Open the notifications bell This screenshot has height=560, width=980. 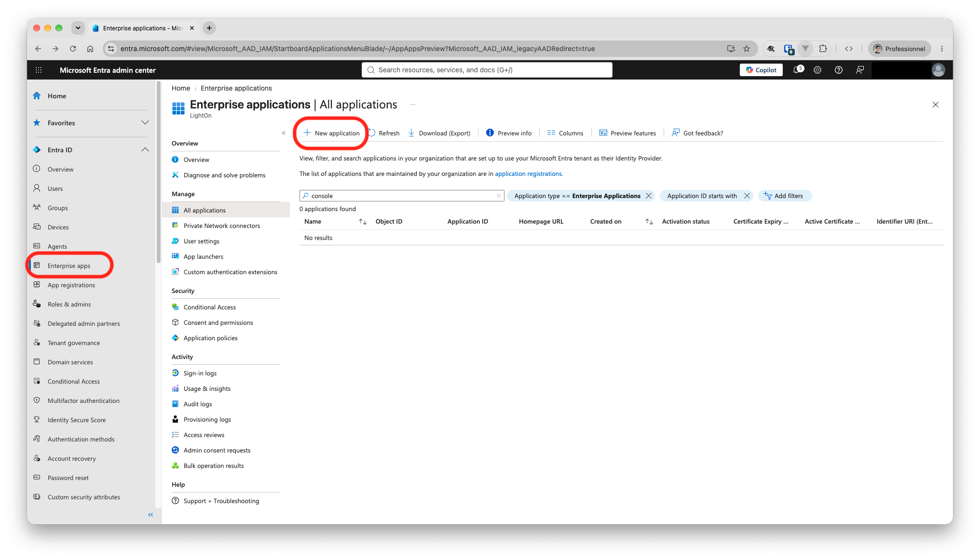point(798,70)
